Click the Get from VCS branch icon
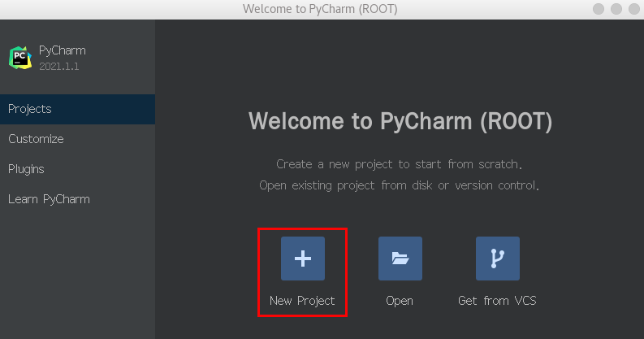 (497, 259)
